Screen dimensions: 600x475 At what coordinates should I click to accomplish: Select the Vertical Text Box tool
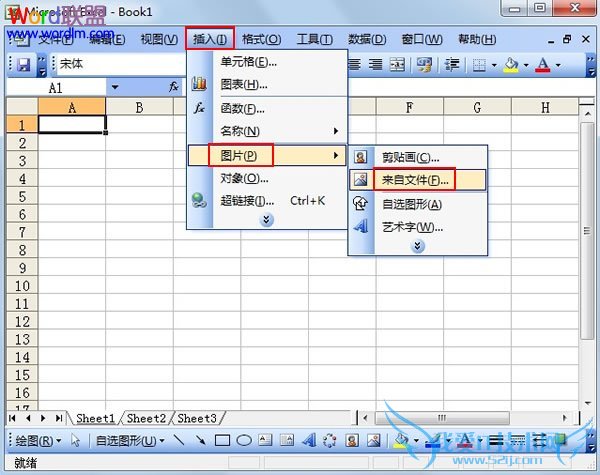(x=287, y=440)
